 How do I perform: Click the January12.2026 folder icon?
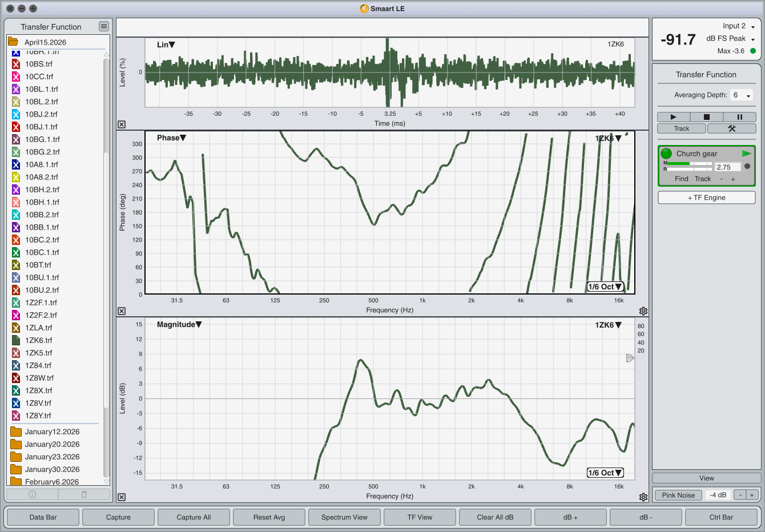[x=16, y=432]
